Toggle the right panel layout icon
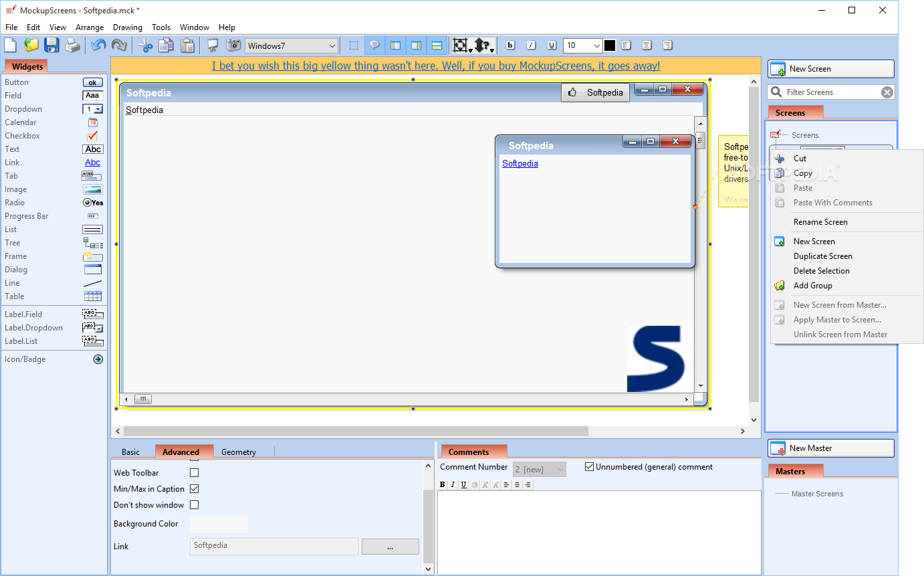This screenshot has width=924, height=576. (416, 45)
